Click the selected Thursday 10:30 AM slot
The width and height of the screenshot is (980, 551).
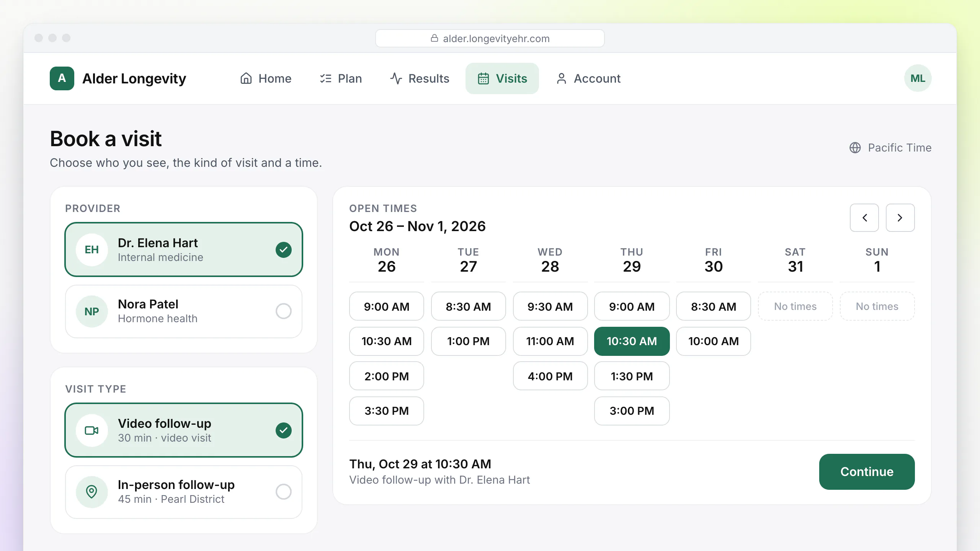632,341
